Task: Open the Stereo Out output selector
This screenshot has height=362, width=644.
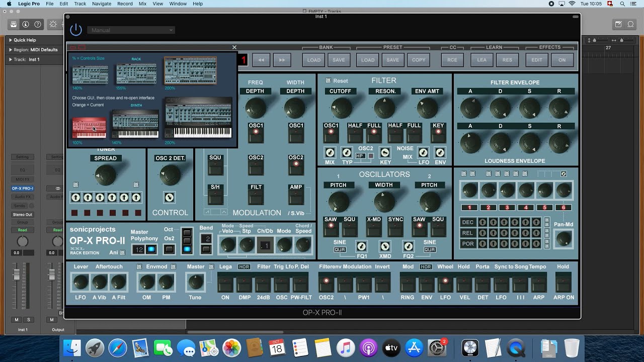Action: tap(22, 215)
